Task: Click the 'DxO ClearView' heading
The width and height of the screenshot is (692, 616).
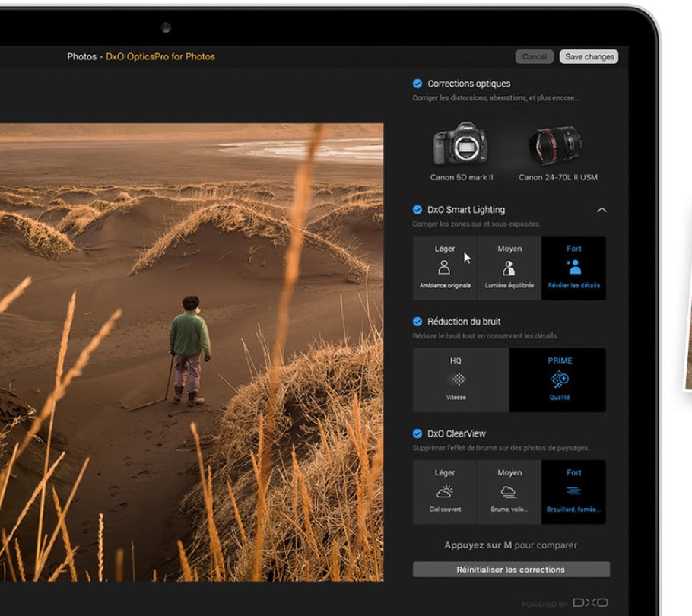Action: point(456,433)
